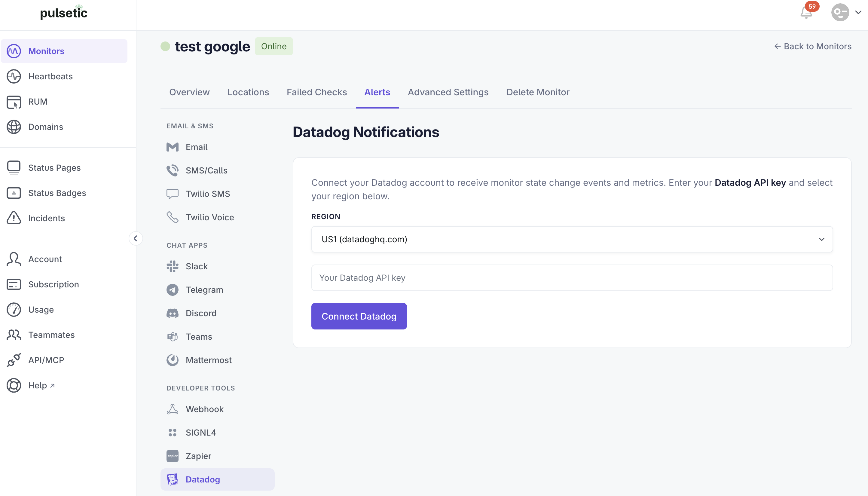
Task: Click the pulsetic logo
Action: coord(64,12)
